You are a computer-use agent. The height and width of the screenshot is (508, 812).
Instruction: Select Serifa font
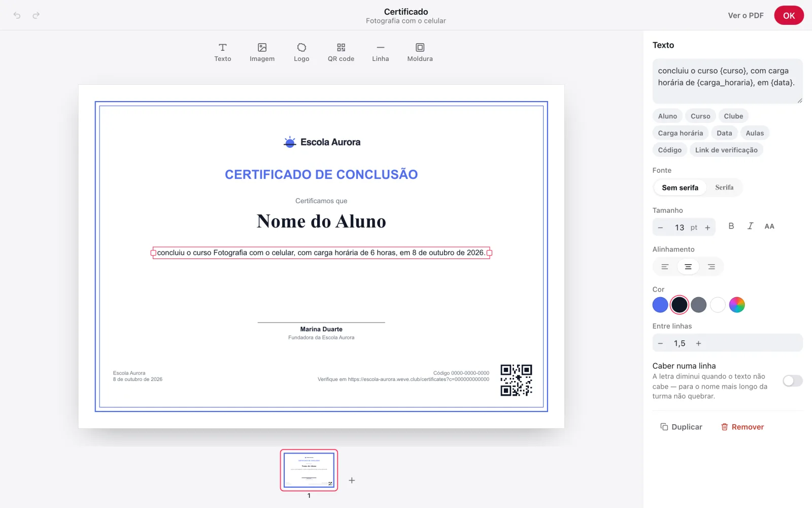click(x=724, y=187)
